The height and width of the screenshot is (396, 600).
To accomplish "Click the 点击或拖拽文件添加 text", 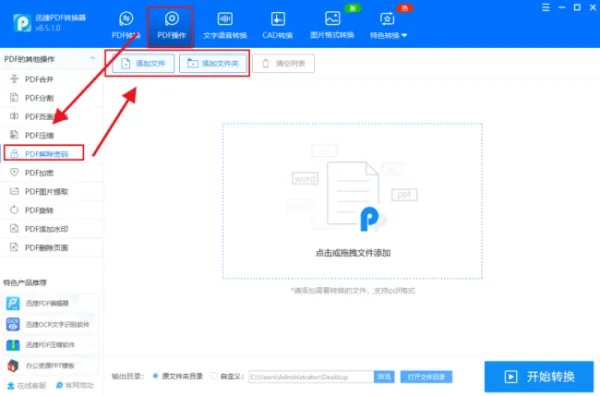I will click(353, 253).
